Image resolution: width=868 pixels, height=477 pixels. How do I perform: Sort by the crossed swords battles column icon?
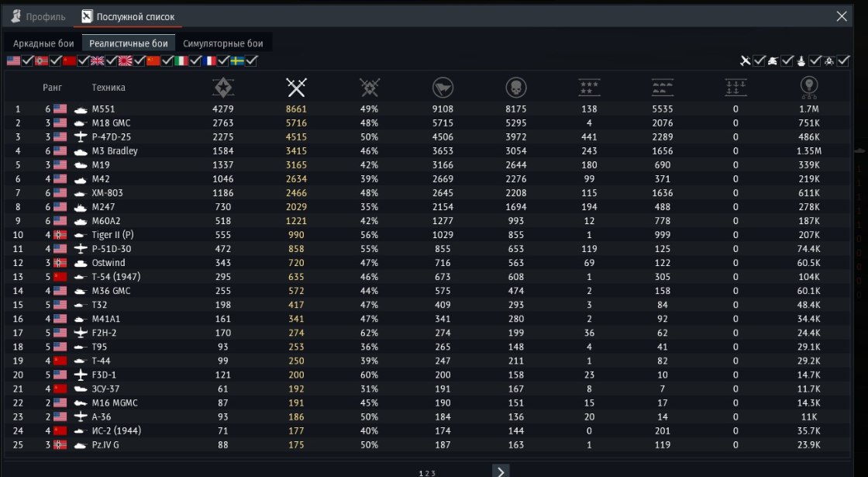[x=296, y=87]
